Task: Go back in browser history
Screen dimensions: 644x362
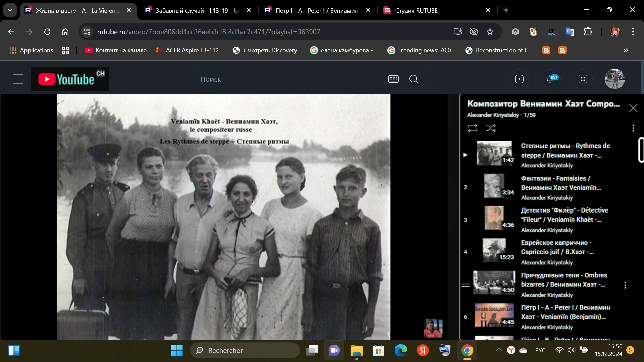Action: pos(11,32)
